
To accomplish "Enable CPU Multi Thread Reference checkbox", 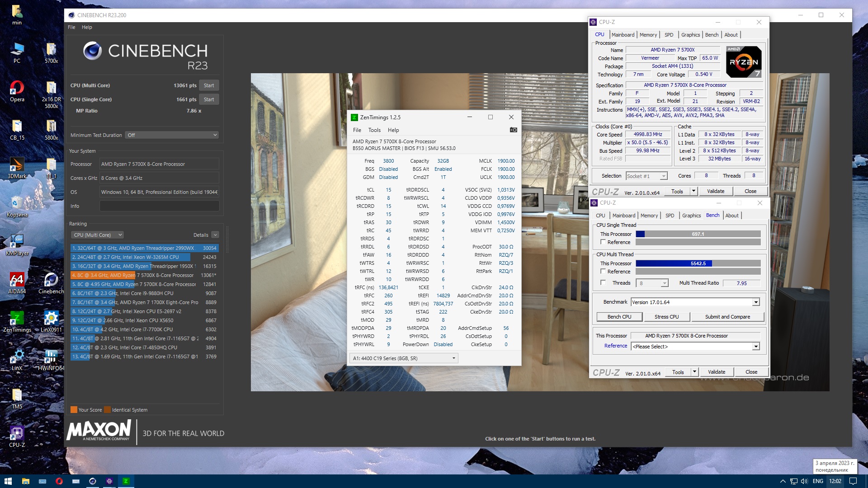I will [x=603, y=272].
